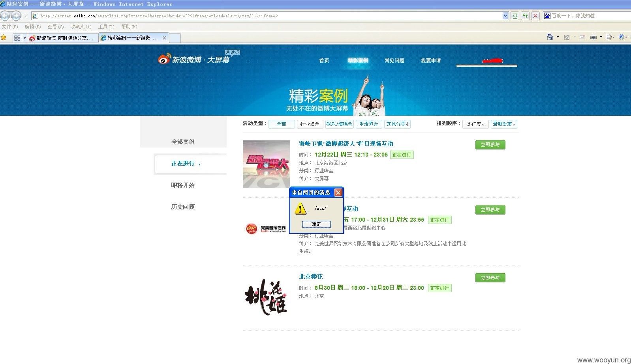Viewport: 631px width, 364px height.
Task: Click the browser Back arrow button
Action: pyautogui.click(x=5, y=16)
